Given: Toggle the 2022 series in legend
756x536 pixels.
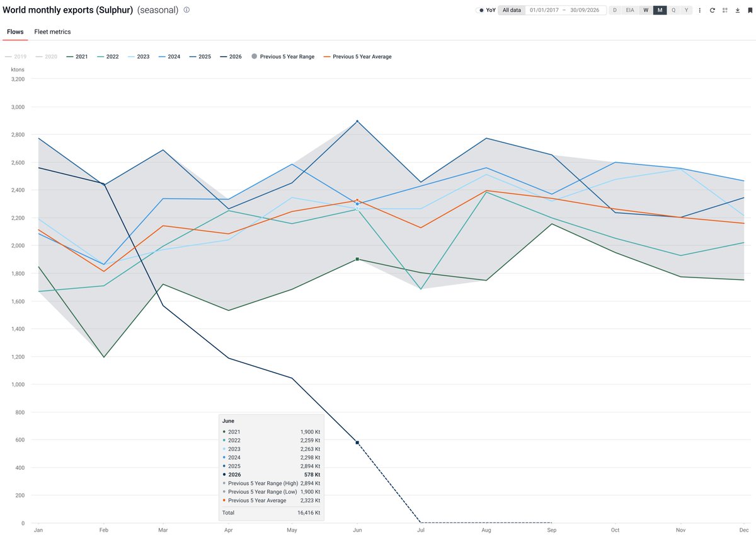Looking at the screenshot, I should click(108, 57).
